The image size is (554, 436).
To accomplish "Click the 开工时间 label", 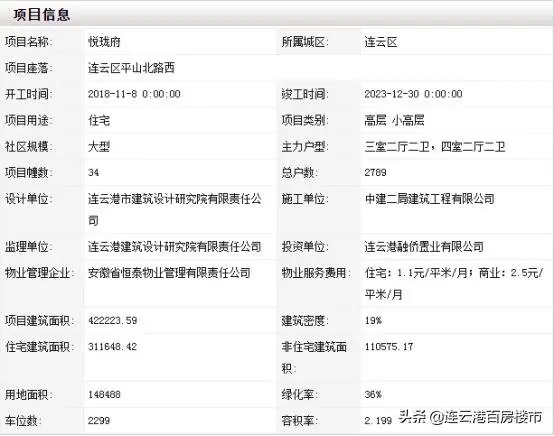I will pyautogui.click(x=28, y=94).
